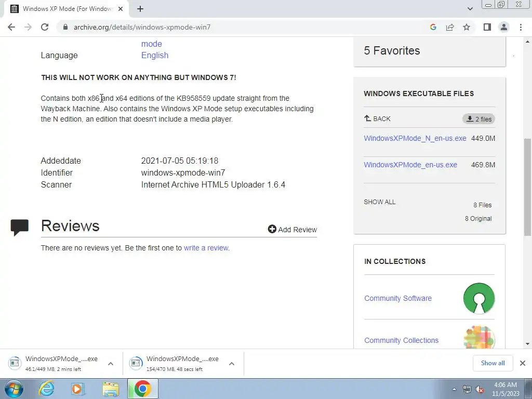Viewport: 532px width, 399px height.
Task: Click the Community Collections thumbnail
Action: pyautogui.click(x=478, y=337)
